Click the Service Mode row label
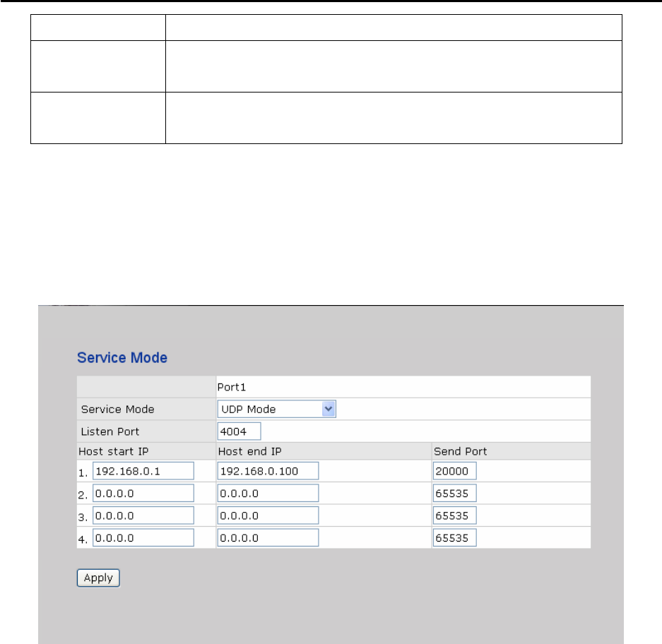 pos(117,410)
